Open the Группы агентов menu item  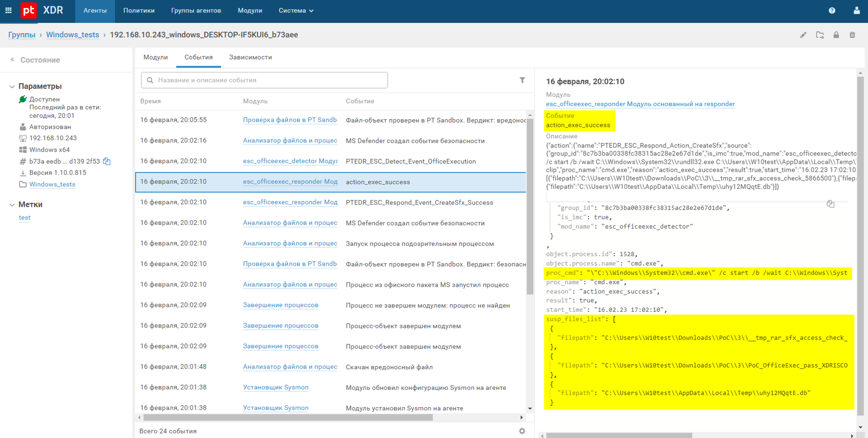point(196,11)
